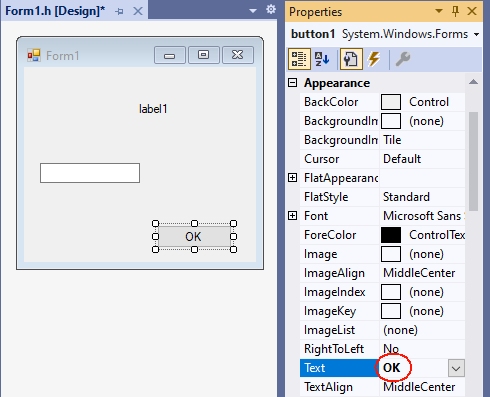Select the bottom-right resize handle of OK button
Image resolution: width=490 pixels, height=397 pixels.
coord(234,249)
